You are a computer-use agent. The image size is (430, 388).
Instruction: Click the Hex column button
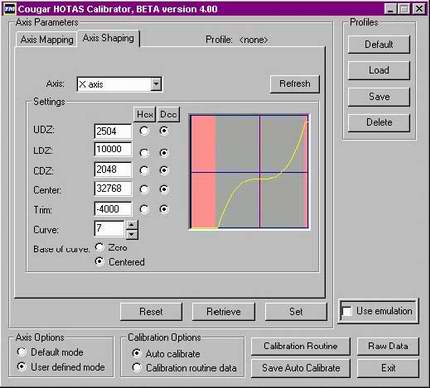tap(145, 114)
